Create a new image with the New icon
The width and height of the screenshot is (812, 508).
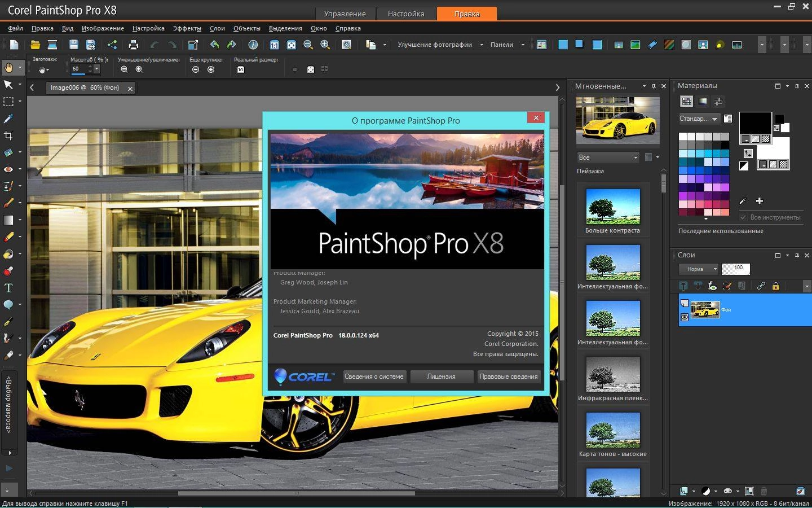pos(15,45)
